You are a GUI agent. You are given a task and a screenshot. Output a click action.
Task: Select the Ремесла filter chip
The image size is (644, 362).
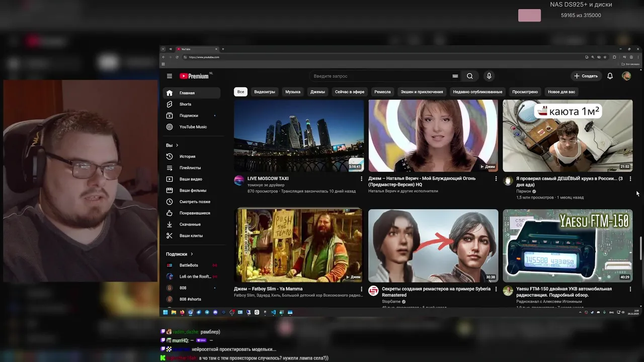point(382,92)
